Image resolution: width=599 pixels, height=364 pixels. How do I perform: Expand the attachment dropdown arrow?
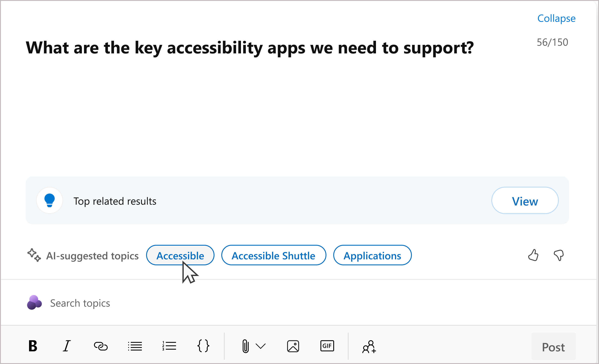261,346
